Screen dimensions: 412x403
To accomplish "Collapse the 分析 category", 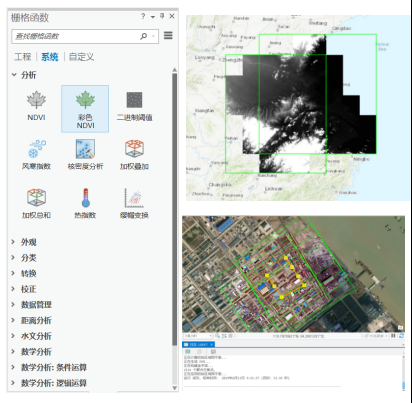I will pyautogui.click(x=14, y=75).
